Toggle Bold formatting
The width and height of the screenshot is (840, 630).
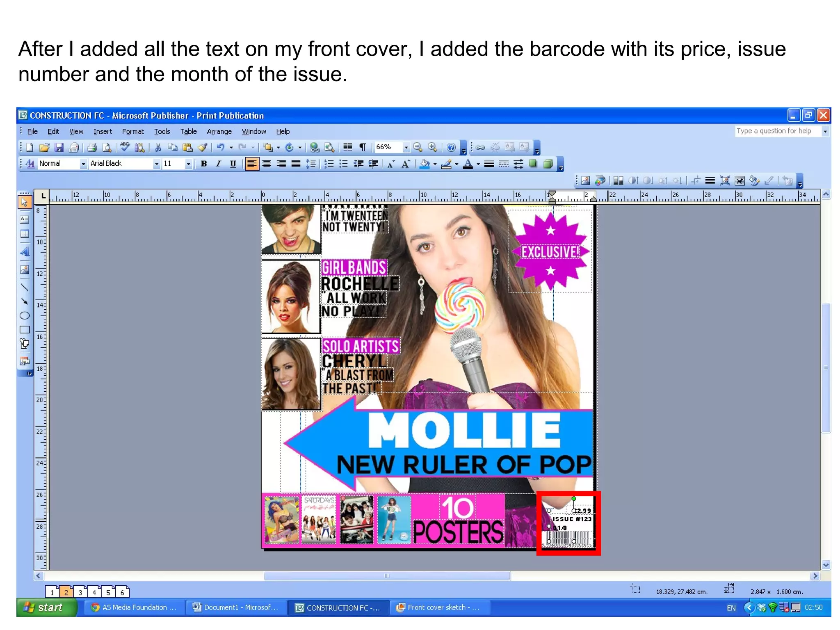click(204, 164)
